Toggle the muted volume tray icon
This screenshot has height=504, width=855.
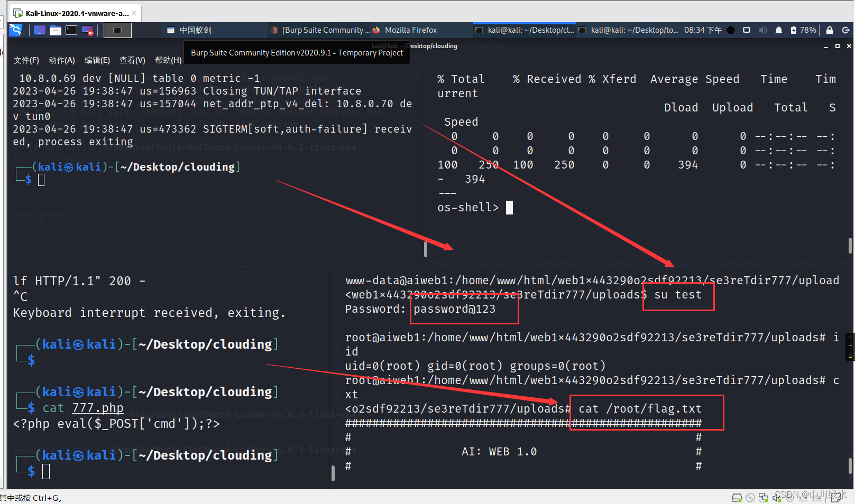[763, 30]
